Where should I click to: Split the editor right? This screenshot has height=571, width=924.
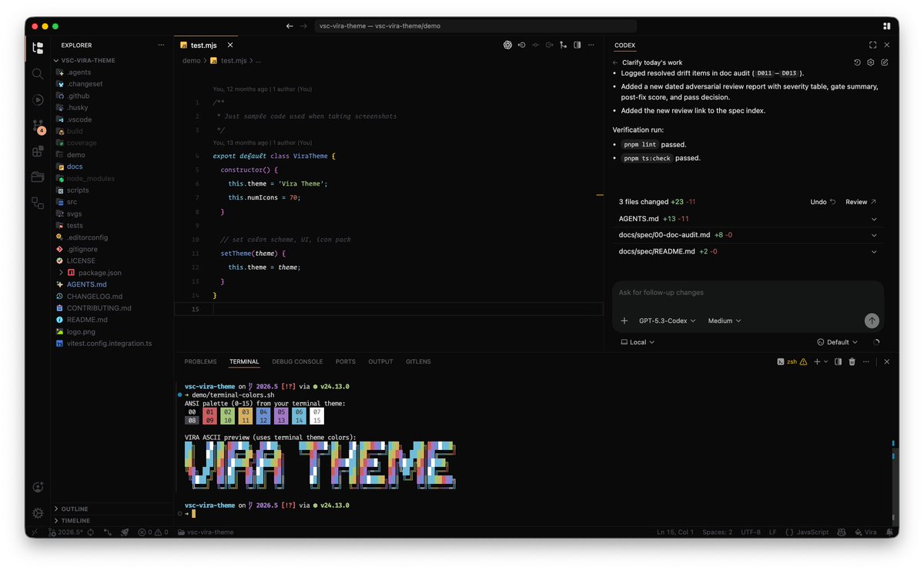tap(577, 45)
